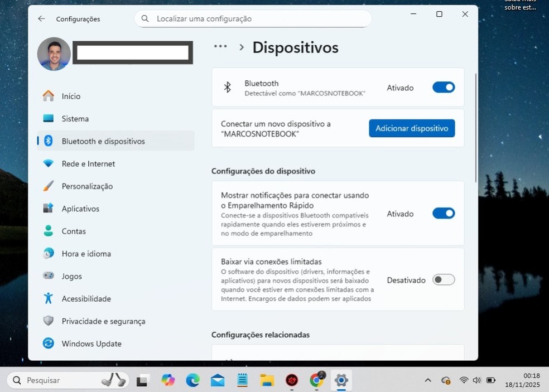
Task: Select Privacidade e segurança
Action: click(x=103, y=321)
